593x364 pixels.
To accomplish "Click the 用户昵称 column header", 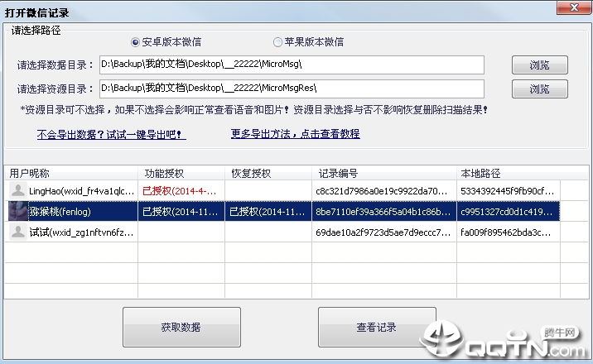I will point(71,174).
